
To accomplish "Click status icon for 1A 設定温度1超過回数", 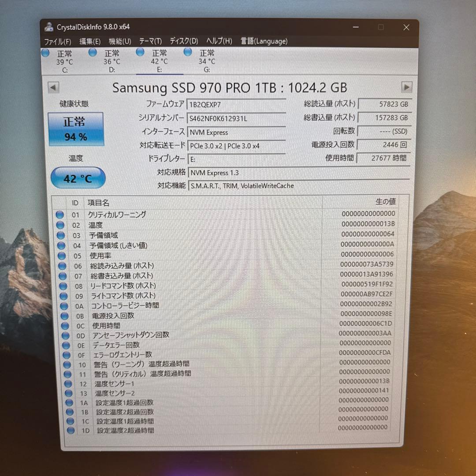I will 69,403.
